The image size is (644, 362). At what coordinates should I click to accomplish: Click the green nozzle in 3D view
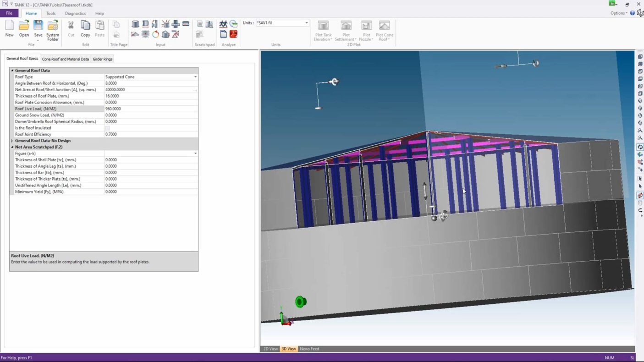(301, 302)
